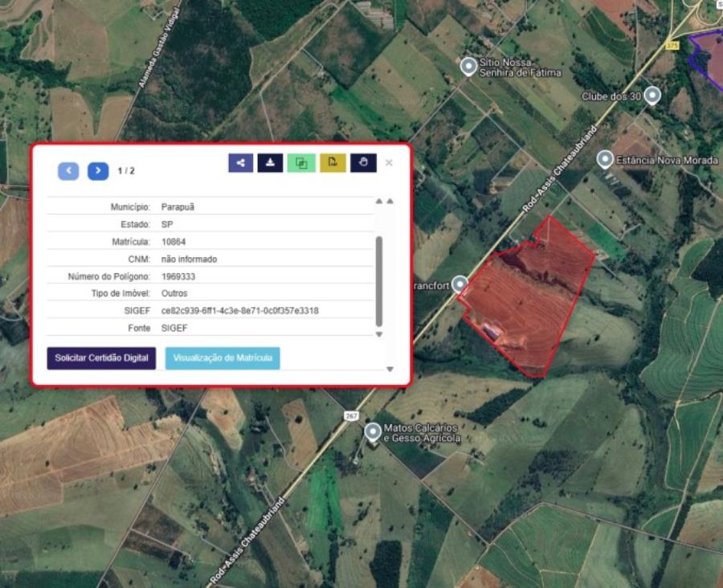
Task: Share the property via the share icon
Action: [x=241, y=163]
